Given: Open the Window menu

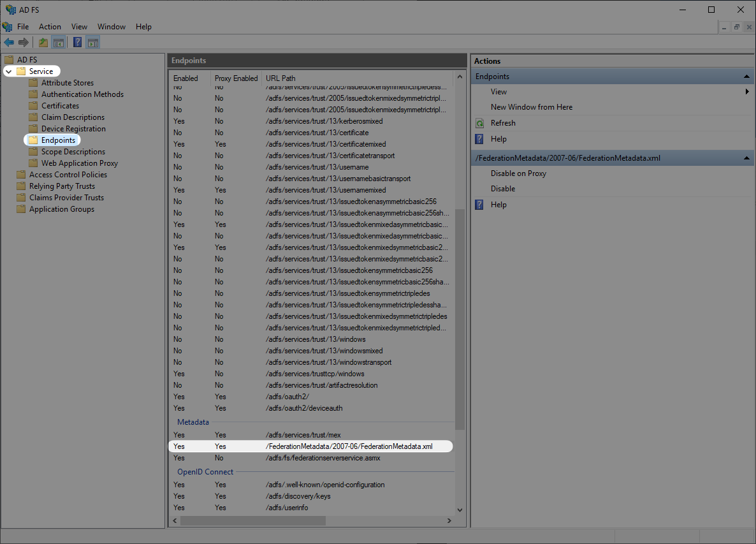Looking at the screenshot, I should click(112, 26).
